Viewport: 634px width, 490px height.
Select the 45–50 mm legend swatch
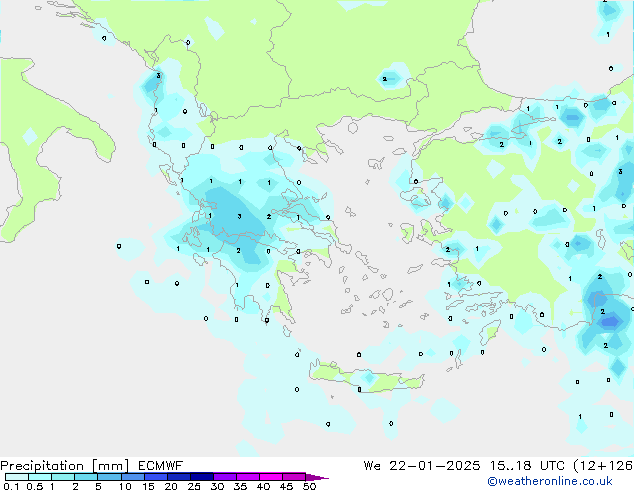[294, 477]
